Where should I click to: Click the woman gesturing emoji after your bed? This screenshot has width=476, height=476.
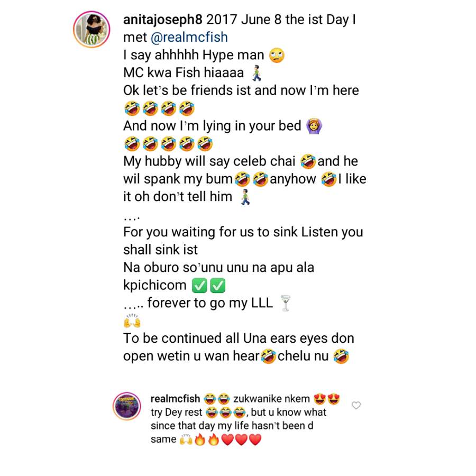[x=314, y=126]
